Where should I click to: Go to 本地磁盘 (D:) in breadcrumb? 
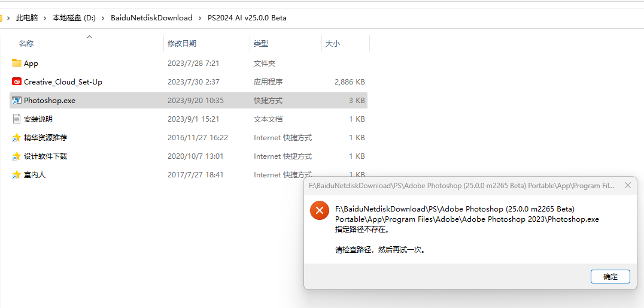[x=74, y=18]
